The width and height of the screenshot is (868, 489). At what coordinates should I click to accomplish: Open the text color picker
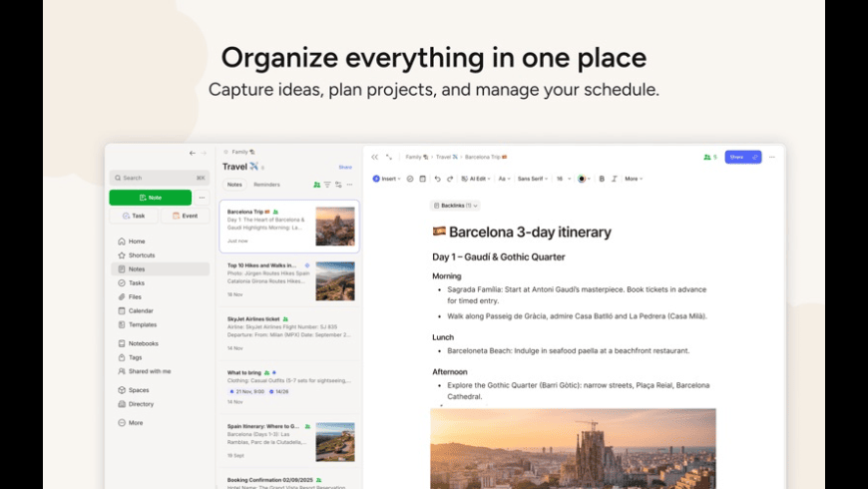pos(584,179)
